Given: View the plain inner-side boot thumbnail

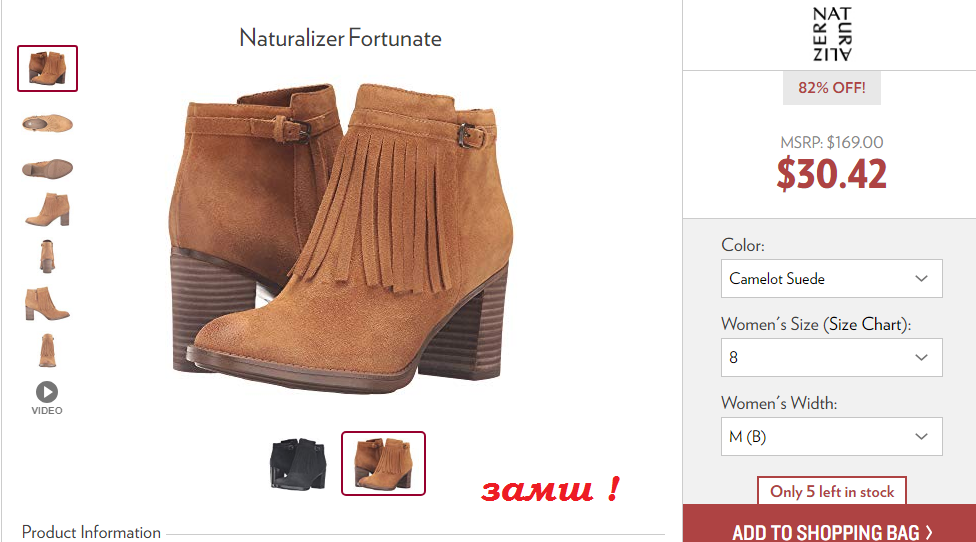Looking at the screenshot, I should tap(47, 304).
